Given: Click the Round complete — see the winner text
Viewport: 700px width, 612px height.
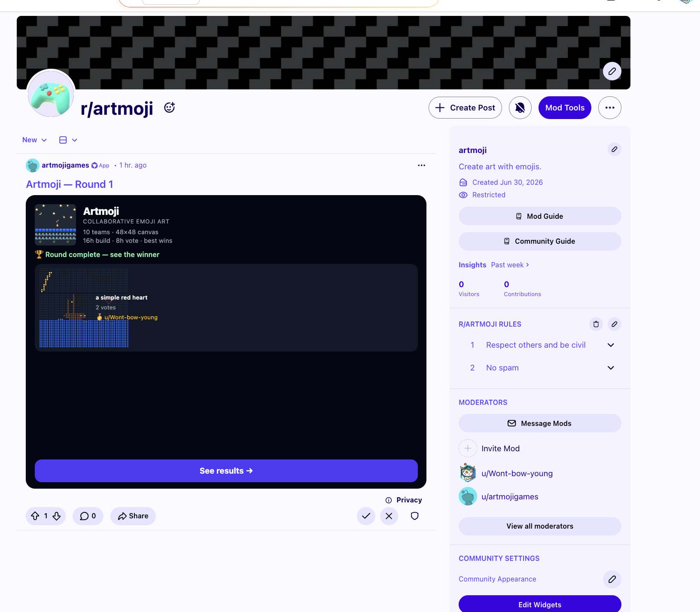Looking at the screenshot, I should click(102, 255).
